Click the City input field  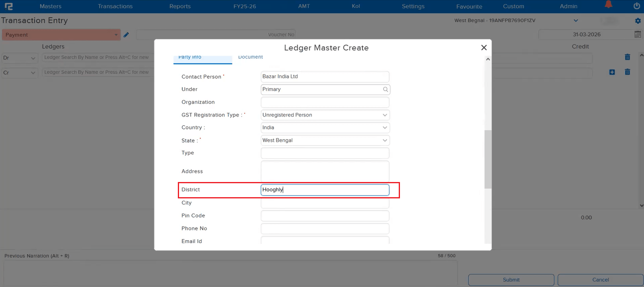pyautogui.click(x=325, y=203)
